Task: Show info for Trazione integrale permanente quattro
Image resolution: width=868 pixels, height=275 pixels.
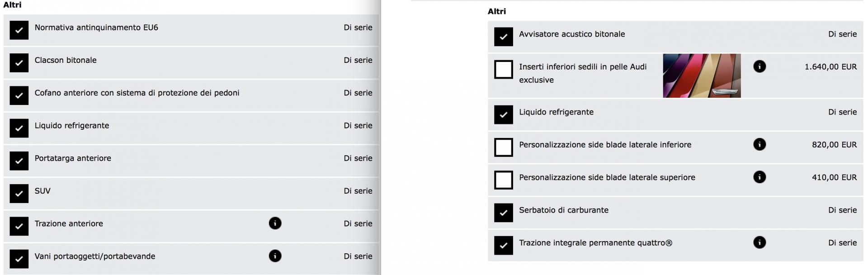Action: coord(759,242)
